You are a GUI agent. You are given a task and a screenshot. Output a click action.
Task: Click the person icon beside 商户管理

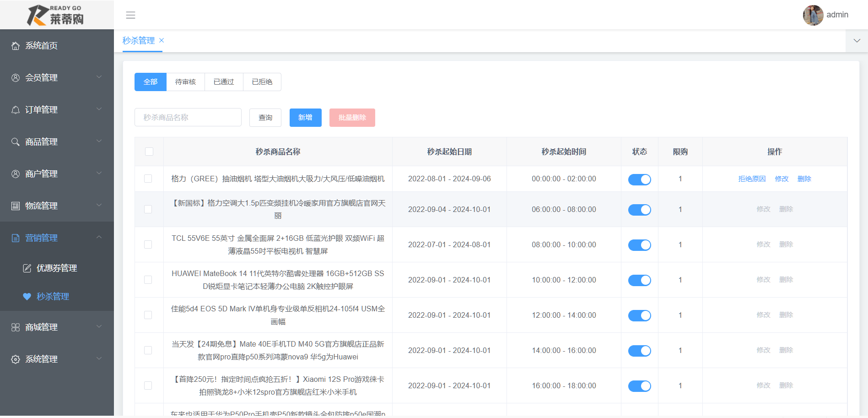tap(16, 174)
